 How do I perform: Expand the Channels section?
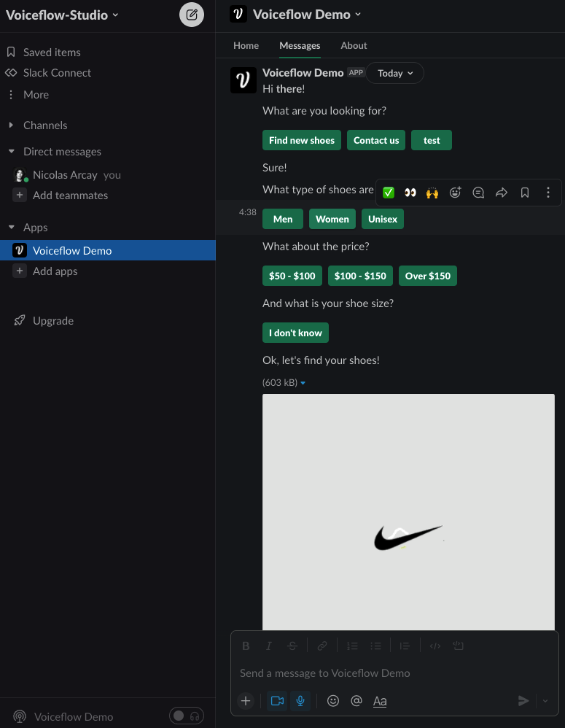pos(11,125)
